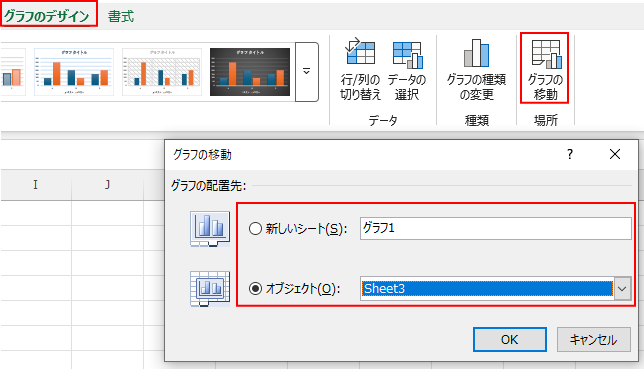Expand the chart styles gallery arrow
Image resolution: width=644 pixels, height=369 pixels.
pyautogui.click(x=306, y=71)
